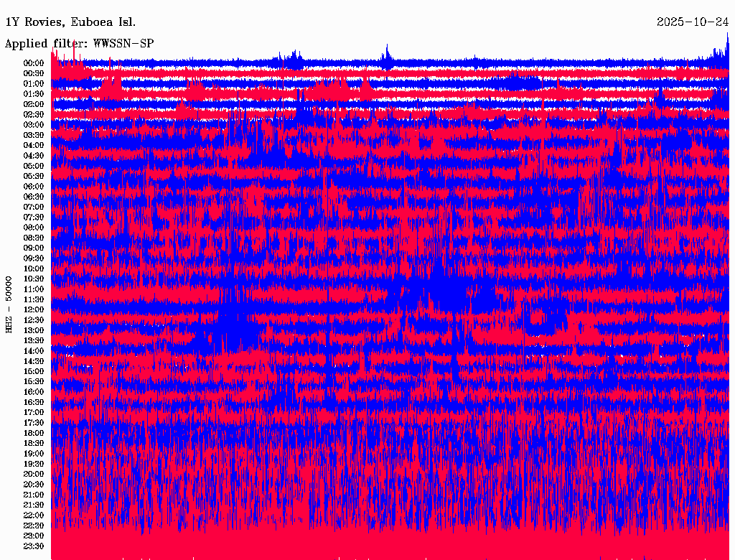Screen dimensions: 735x560
Task: Select the 22:00 time row label
Action: (34, 515)
